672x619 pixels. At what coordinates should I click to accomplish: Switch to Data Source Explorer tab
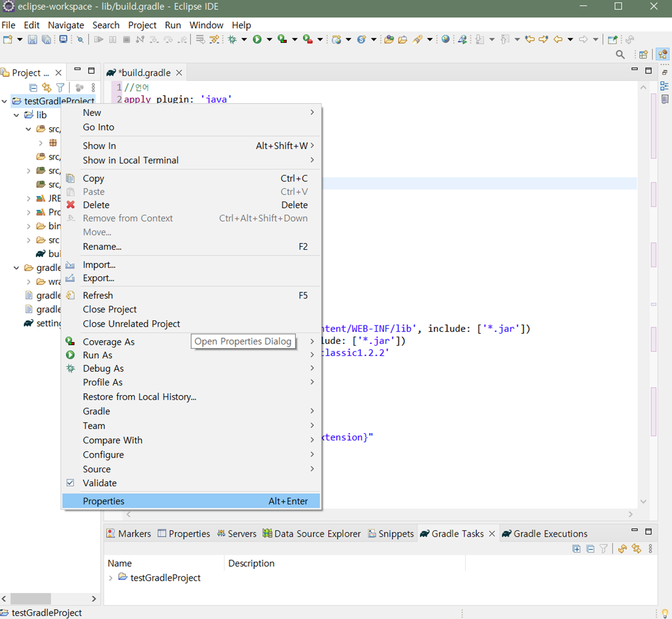pos(311,534)
